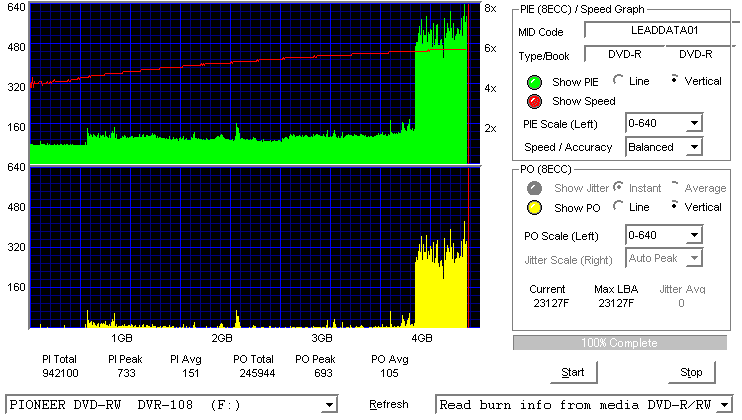Click the MID Code field LEADDATA01
The width and height of the screenshot is (742, 420).
click(662, 30)
